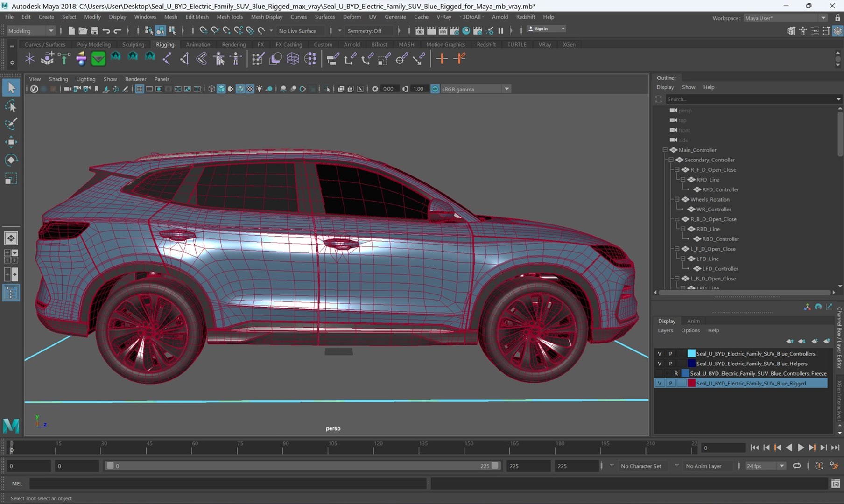
Task: Click the New Scene icon
Action: (x=71, y=31)
